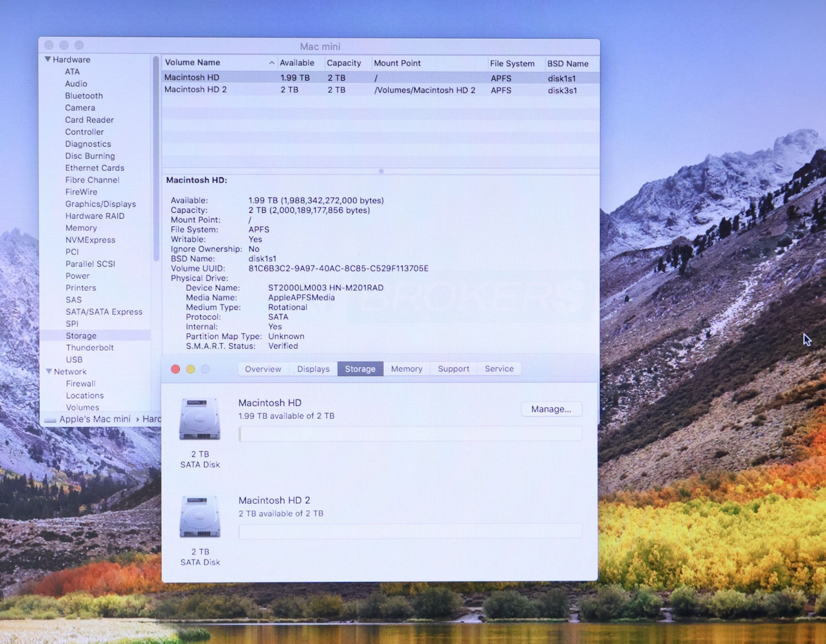Click the Macintosh HD storage usage bar
Viewport: 826px width, 644px height.
click(410, 434)
